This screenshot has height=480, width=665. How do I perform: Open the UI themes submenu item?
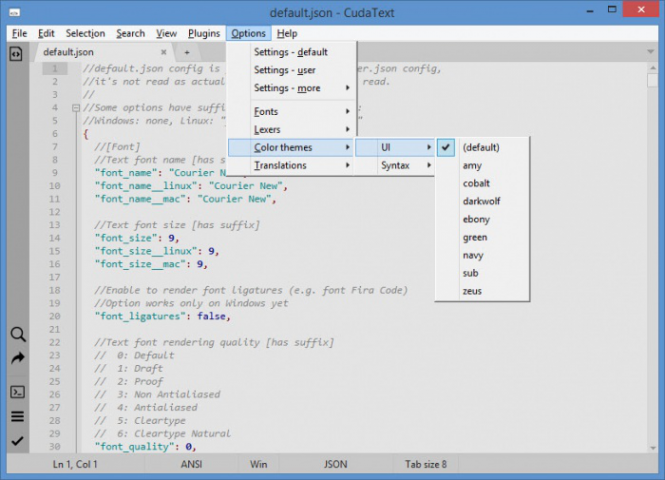[394, 148]
